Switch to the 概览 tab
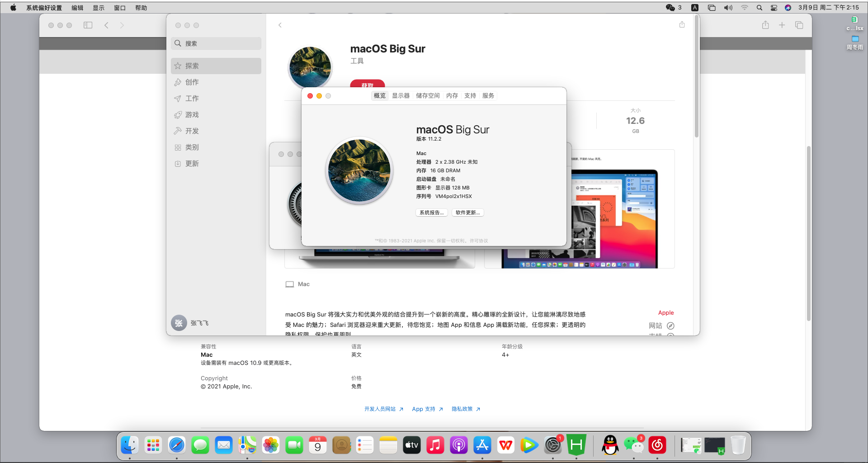The image size is (868, 463). click(x=380, y=95)
